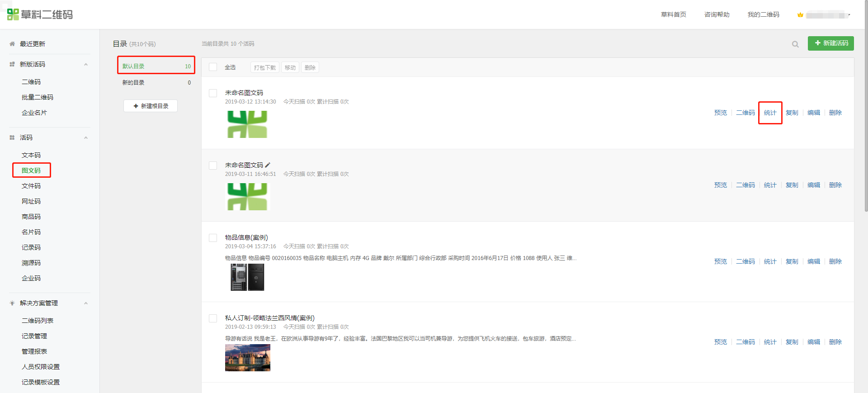Image resolution: width=868 pixels, height=393 pixels.
Task: Click the grid icon beside 活码
Action: [x=12, y=137]
